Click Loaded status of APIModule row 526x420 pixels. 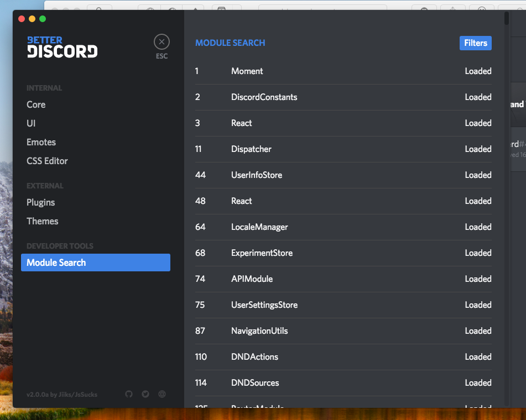click(x=478, y=279)
